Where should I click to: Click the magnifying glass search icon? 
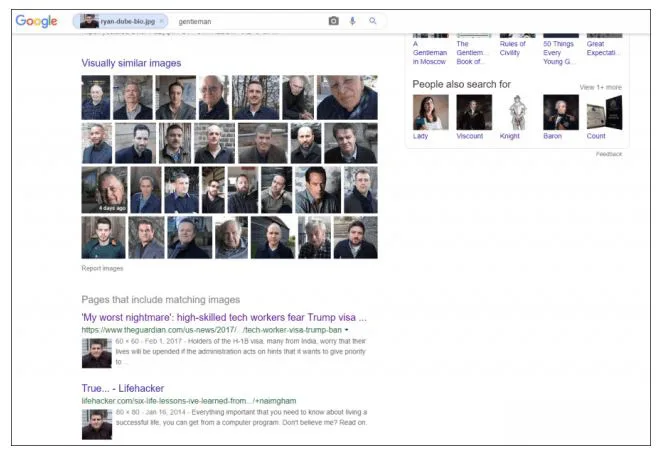(x=373, y=21)
